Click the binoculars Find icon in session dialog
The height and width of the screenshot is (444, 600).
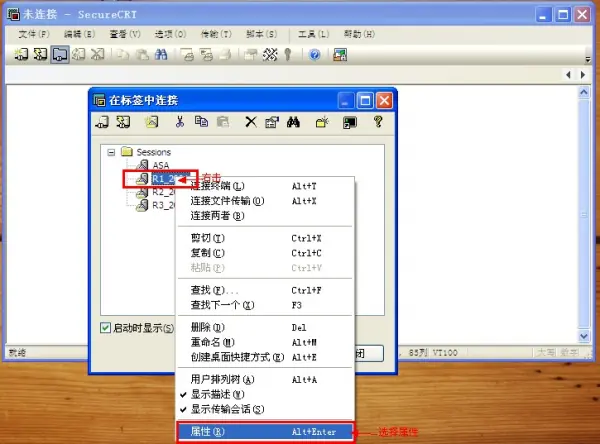point(293,122)
